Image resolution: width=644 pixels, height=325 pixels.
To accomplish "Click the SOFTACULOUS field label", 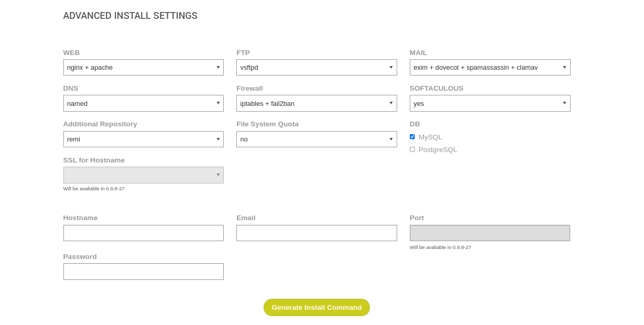I will pyautogui.click(x=436, y=88).
